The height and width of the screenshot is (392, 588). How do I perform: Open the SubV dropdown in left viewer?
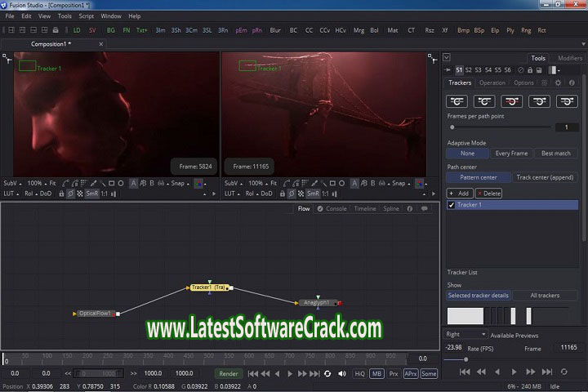(12, 183)
